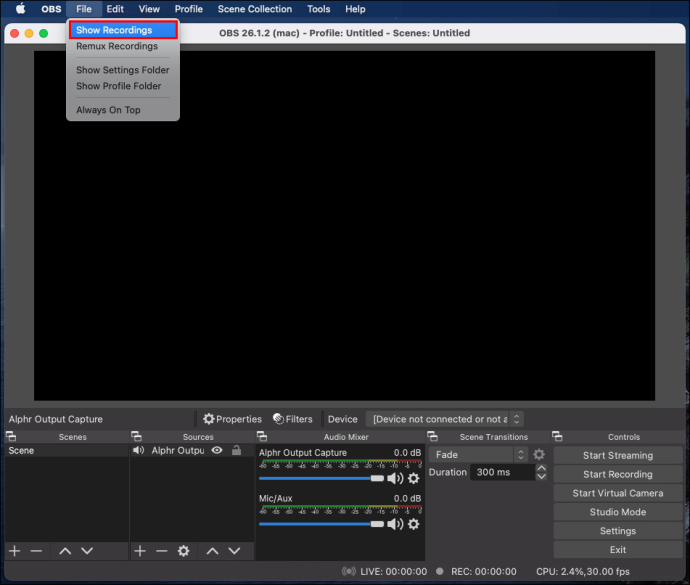Click Start Streaming button

618,455
